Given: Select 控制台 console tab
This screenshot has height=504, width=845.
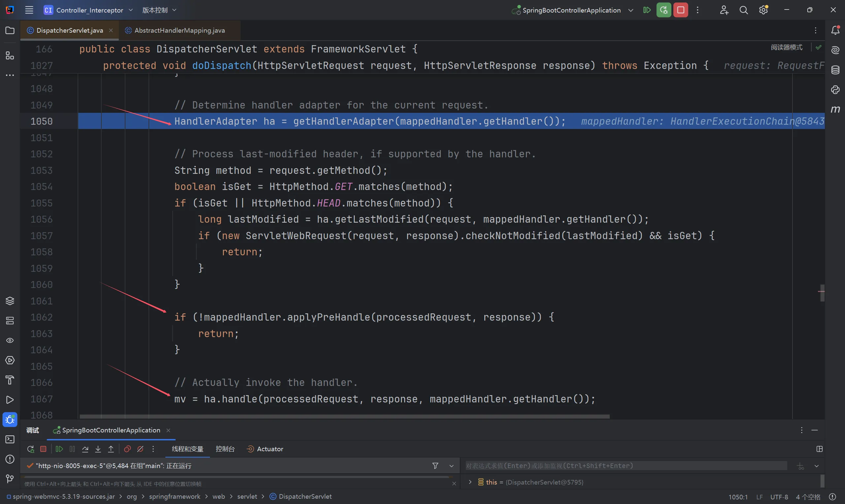Looking at the screenshot, I should [x=225, y=449].
